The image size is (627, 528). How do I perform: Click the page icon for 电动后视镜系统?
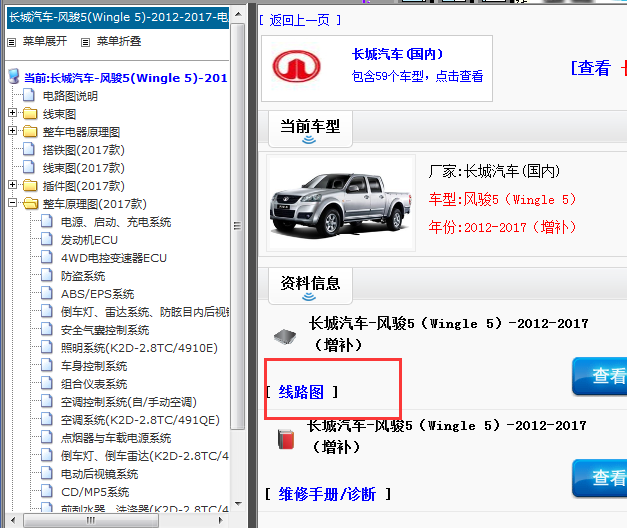coord(47,473)
